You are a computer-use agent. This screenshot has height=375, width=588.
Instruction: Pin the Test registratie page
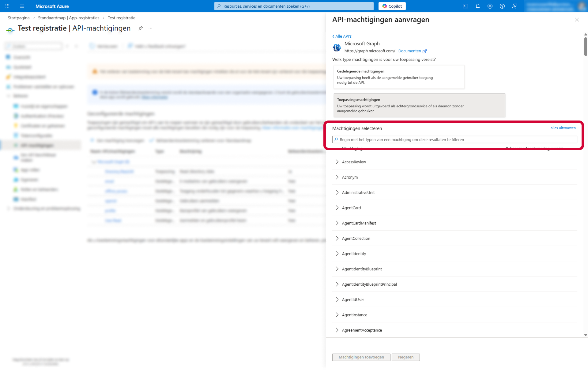[x=141, y=28]
